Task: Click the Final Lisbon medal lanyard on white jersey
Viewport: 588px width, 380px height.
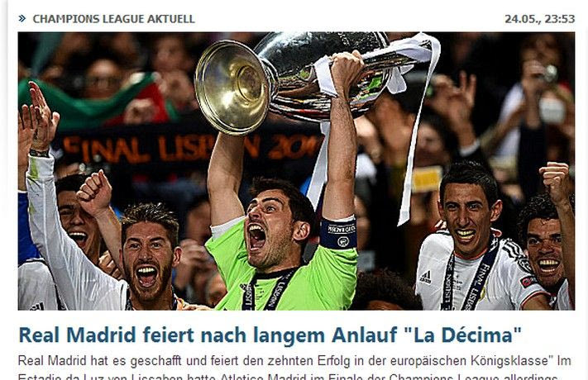Action: click(x=471, y=279)
